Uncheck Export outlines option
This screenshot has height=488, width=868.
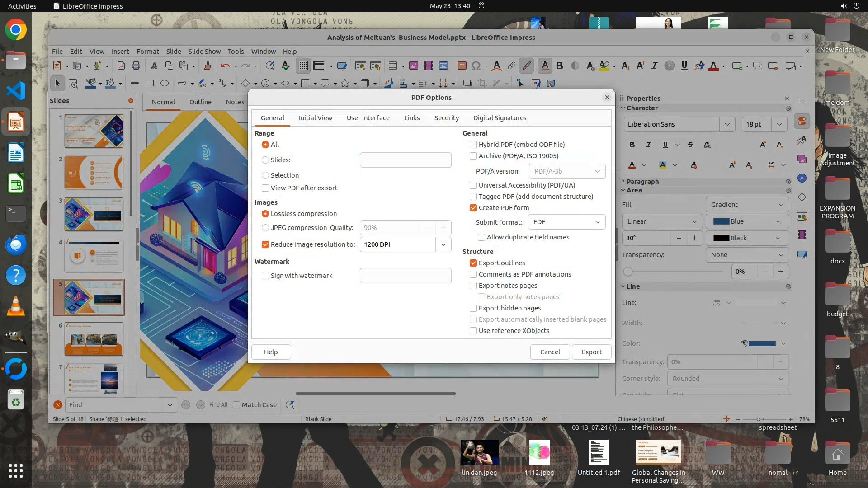click(x=473, y=263)
